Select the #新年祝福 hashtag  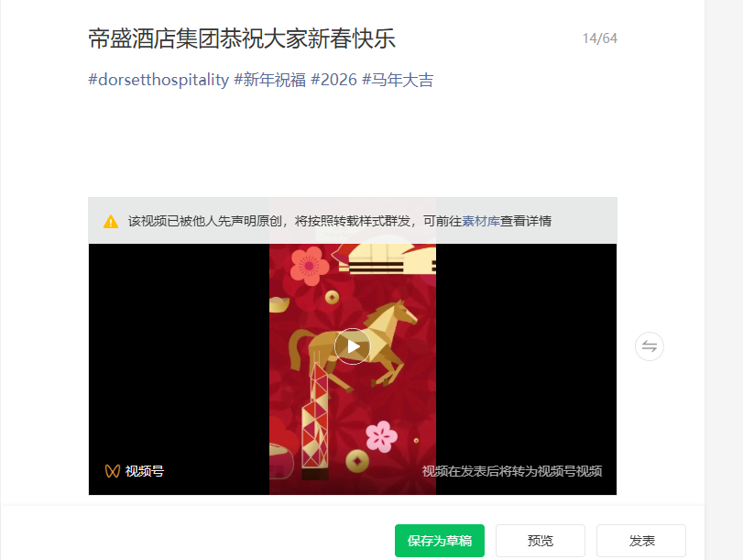click(270, 80)
